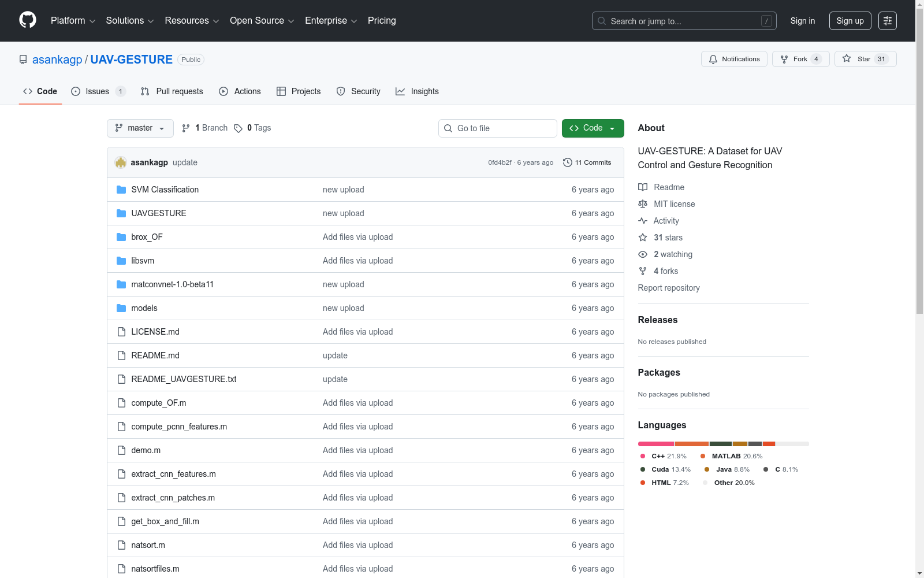The width and height of the screenshot is (924, 578).
Task: Click the LICENSE.md file icon
Action: click(x=121, y=332)
